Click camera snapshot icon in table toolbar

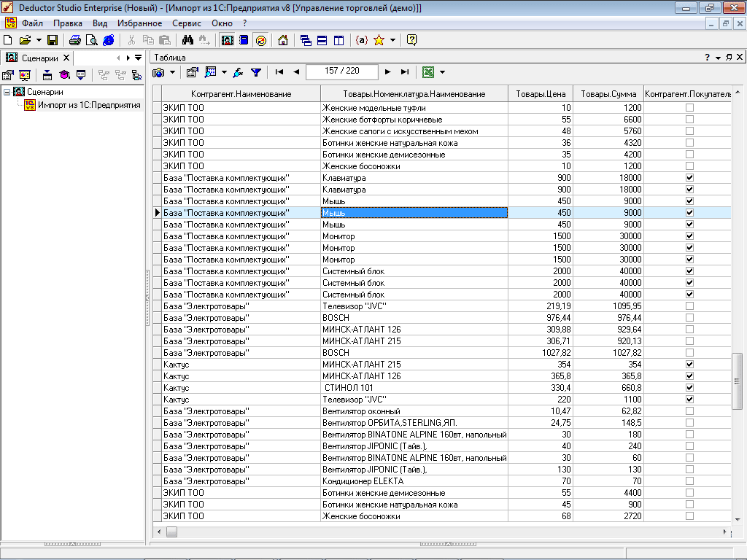[158, 72]
